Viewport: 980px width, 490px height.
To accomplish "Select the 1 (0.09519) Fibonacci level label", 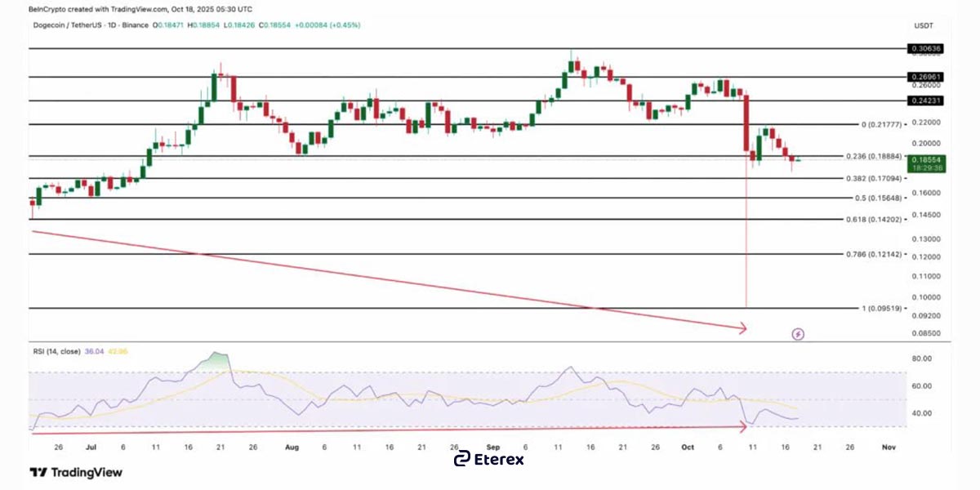I will [880, 309].
